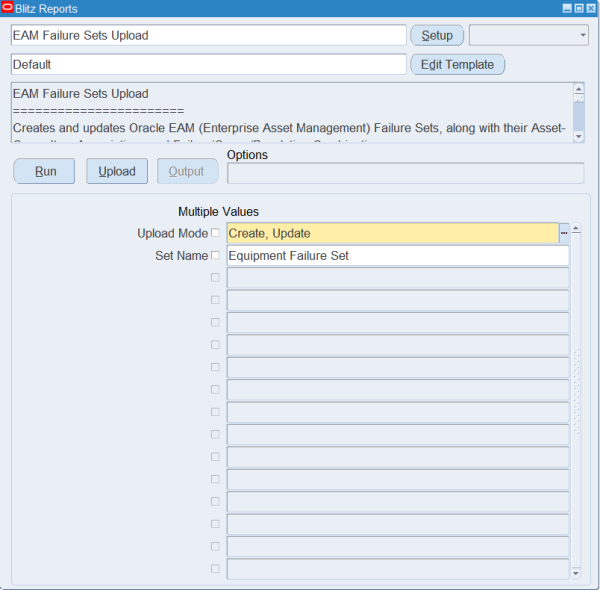Click the Oracle logo icon in title bar
600x590 pixels.
tap(7, 8)
